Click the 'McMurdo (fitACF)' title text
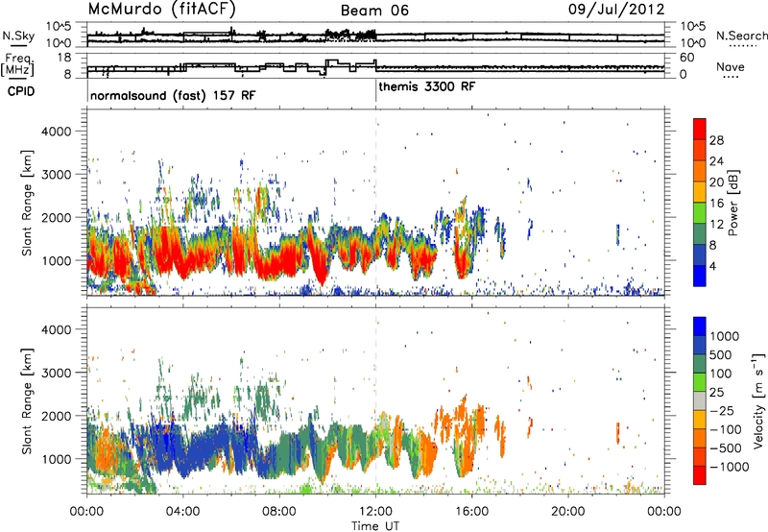Viewport: 768px width, 532px height. (161, 9)
